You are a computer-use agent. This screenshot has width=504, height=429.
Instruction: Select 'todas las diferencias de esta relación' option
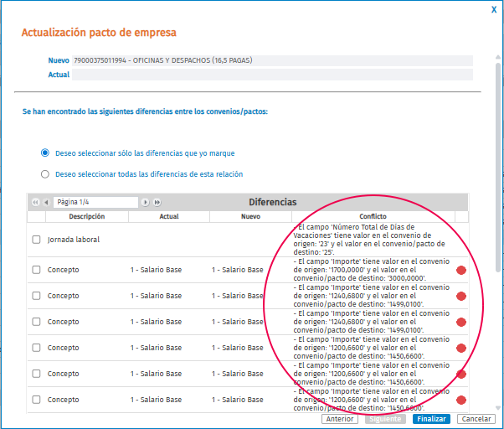tap(45, 174)
